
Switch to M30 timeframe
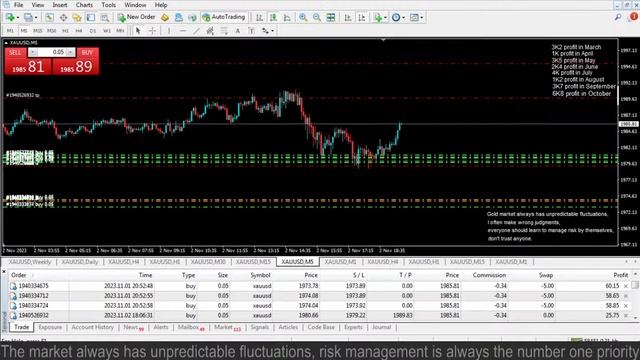(51, 31)
